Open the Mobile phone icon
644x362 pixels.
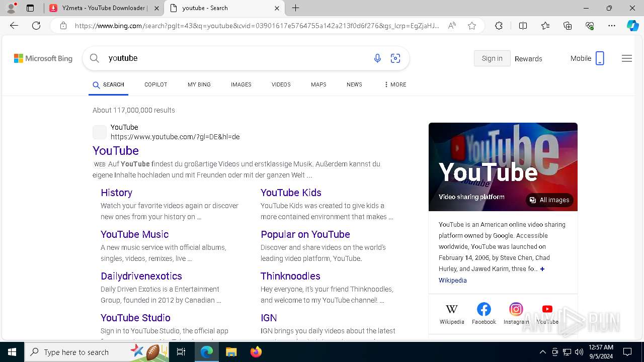pos(600,58)
